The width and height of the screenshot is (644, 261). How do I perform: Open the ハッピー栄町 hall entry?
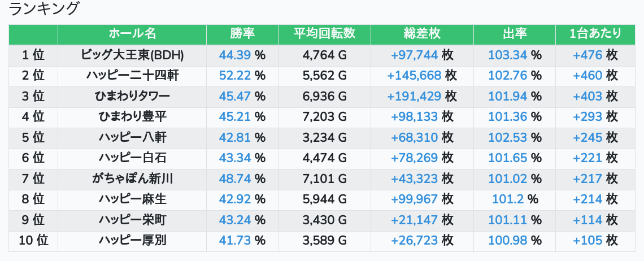pyautogui.click(x=132, y=220)
